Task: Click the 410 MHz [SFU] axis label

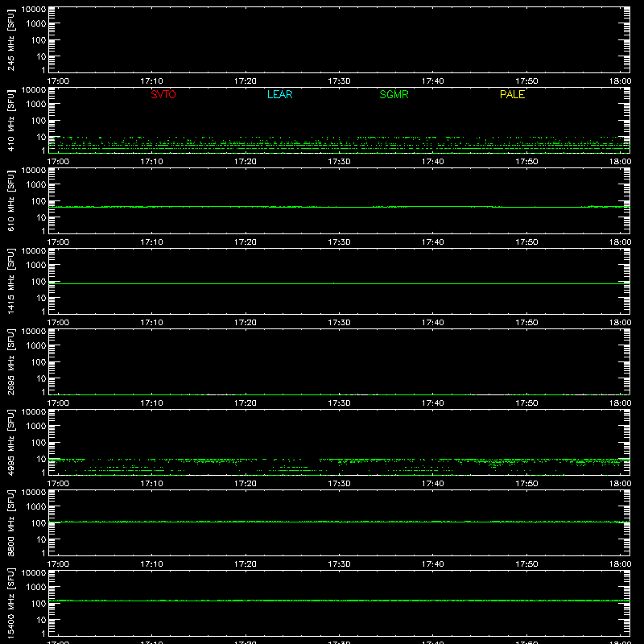Action: pos(11,120)
